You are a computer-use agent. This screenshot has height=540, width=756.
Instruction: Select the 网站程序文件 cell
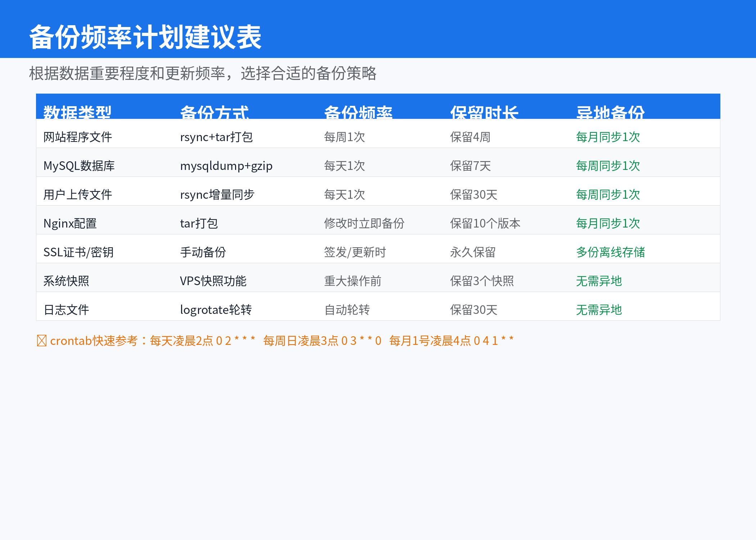78,137
